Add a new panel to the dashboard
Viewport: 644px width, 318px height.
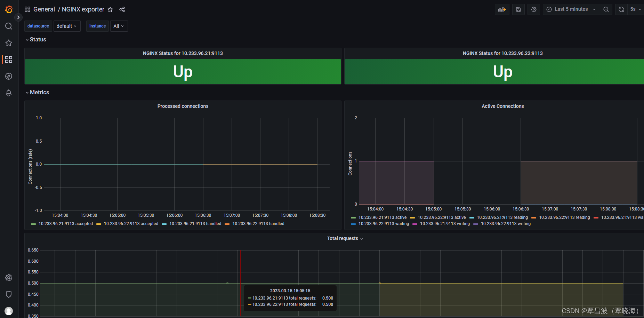(x=502, y=9)
